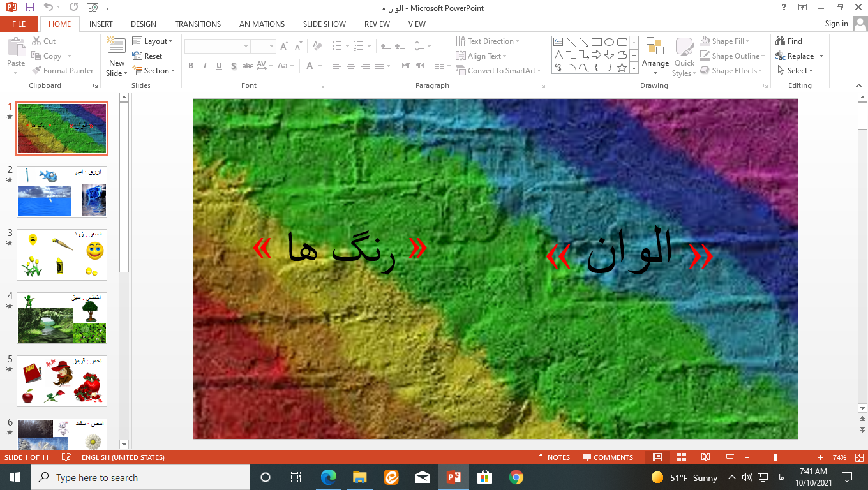Toggle Normal view button in status bar
Screen dimensions: 868x490
tap(657, 457)
